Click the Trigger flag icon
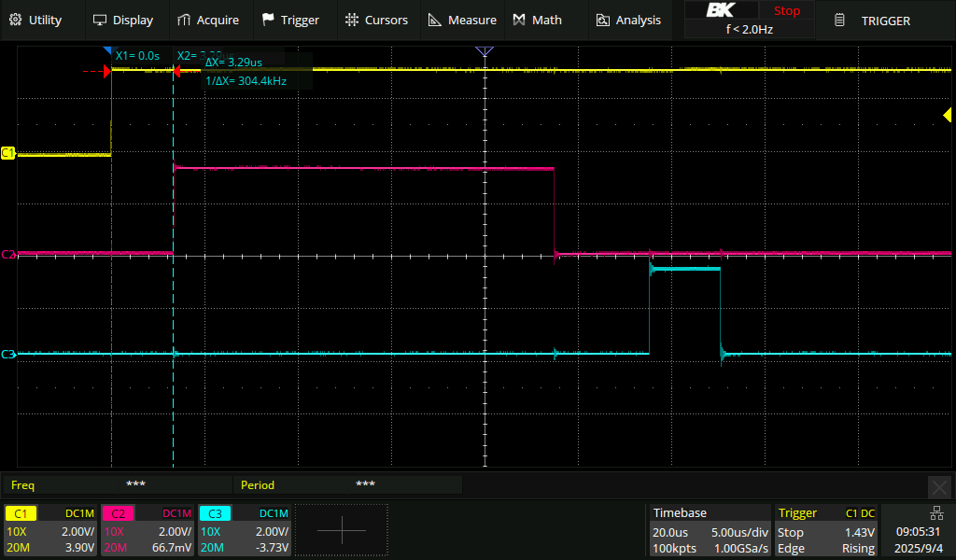Image resolution: width=956 pixels, height=560 pixels. point(268,20)
